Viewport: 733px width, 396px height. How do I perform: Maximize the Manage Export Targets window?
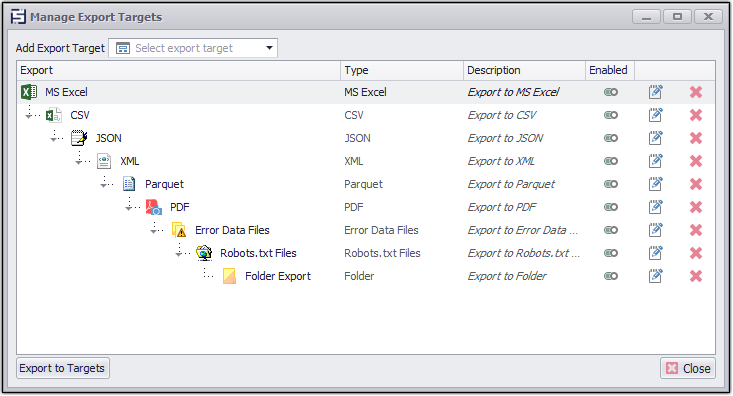pyautogui.click(x=677, y=17)
